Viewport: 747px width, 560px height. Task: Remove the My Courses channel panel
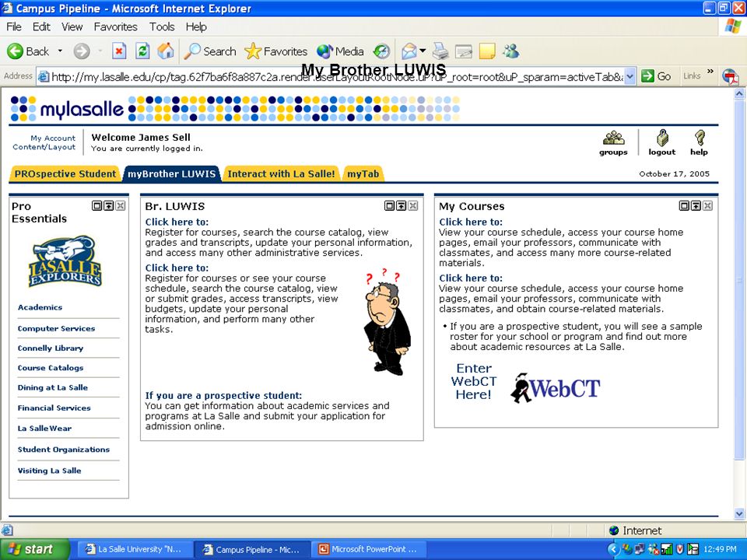coord(708,205)
